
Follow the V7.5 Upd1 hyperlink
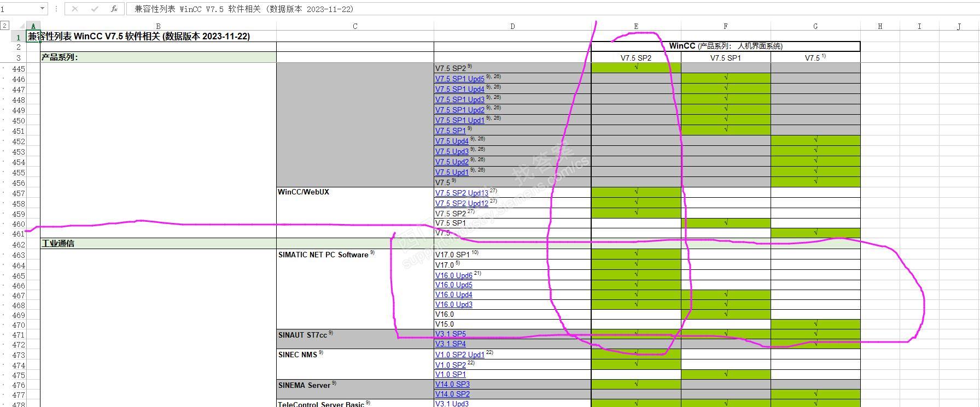pos(452,172)
